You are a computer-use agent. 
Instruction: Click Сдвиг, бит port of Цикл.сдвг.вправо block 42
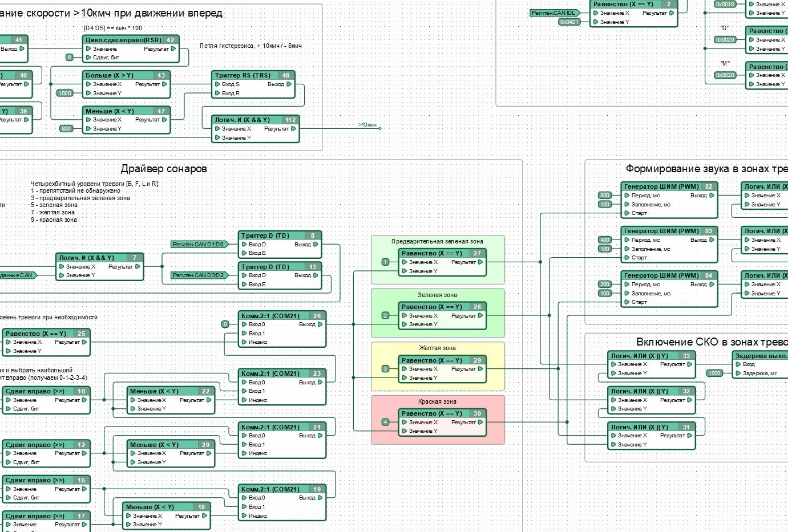[x=88, y=58]
